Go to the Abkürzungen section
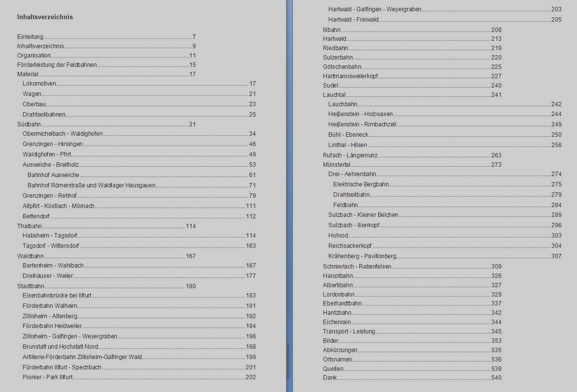 click(x=340, y=350)
